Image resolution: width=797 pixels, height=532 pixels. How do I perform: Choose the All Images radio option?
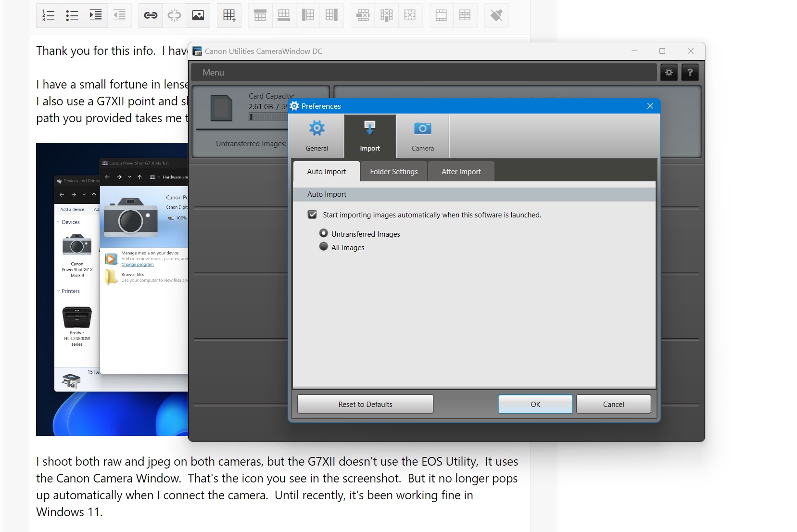(324, 247)
